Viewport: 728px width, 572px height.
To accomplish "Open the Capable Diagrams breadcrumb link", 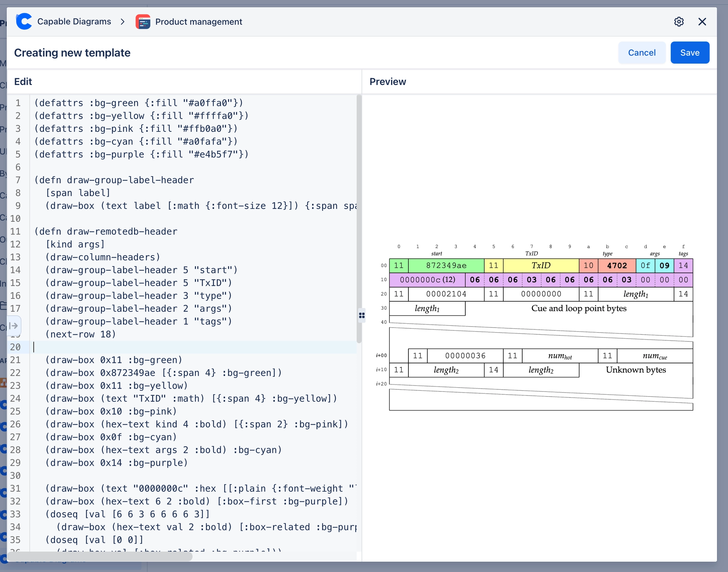I will (x=74, y=21).
